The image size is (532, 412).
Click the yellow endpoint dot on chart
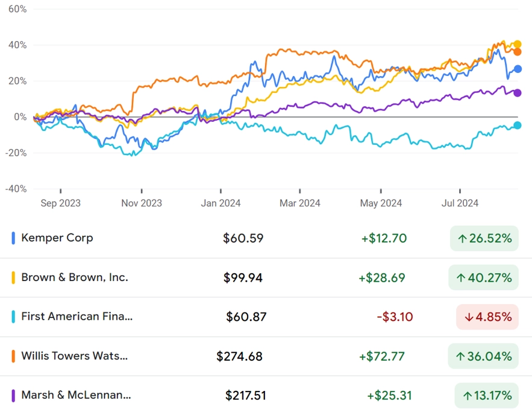(517, 44)
